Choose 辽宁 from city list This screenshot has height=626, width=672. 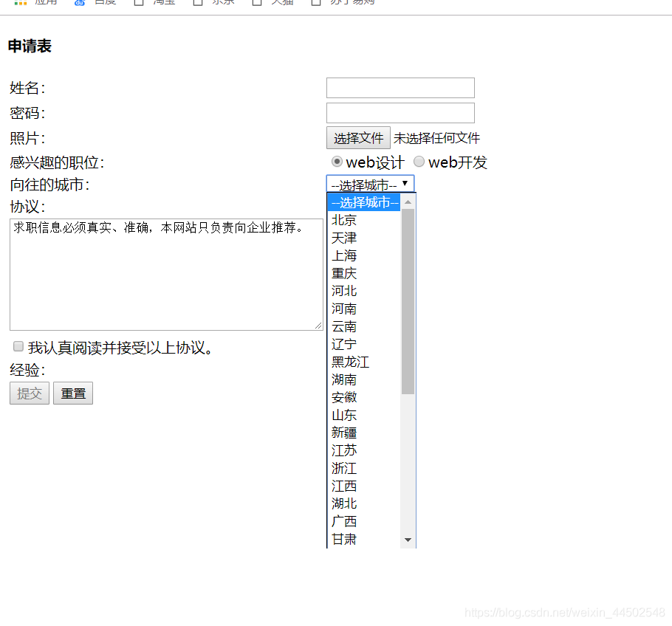click(x=364, y=344)
